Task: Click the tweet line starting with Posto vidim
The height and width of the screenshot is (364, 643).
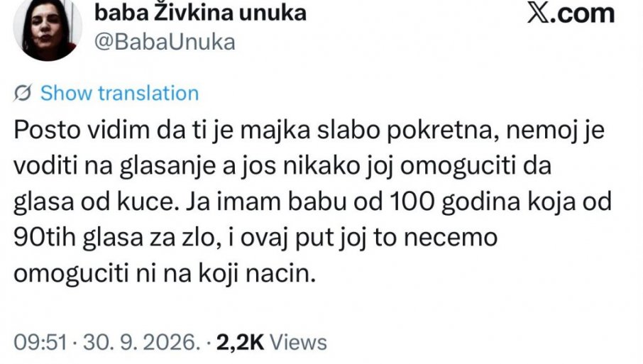Action: 309,131
